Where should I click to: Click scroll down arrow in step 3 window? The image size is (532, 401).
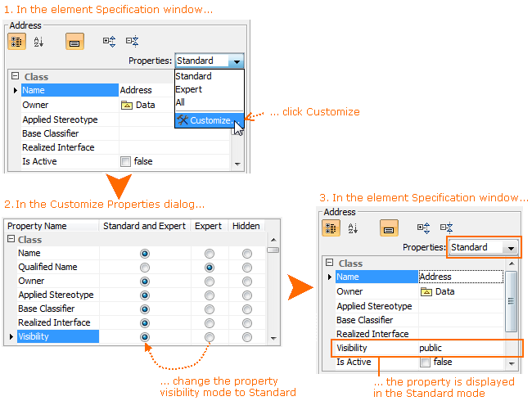(512, 363)
